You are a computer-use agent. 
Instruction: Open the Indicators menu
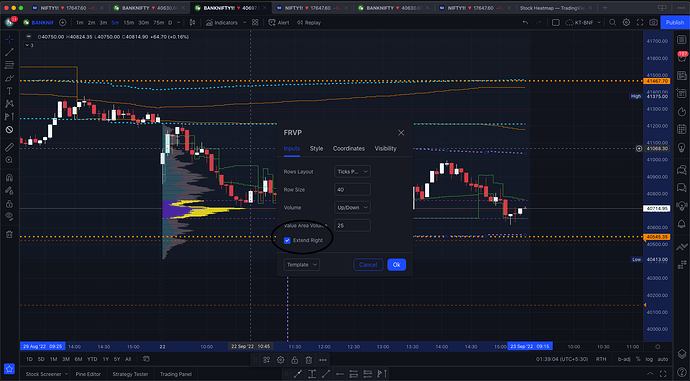click(x=222, y=22)
